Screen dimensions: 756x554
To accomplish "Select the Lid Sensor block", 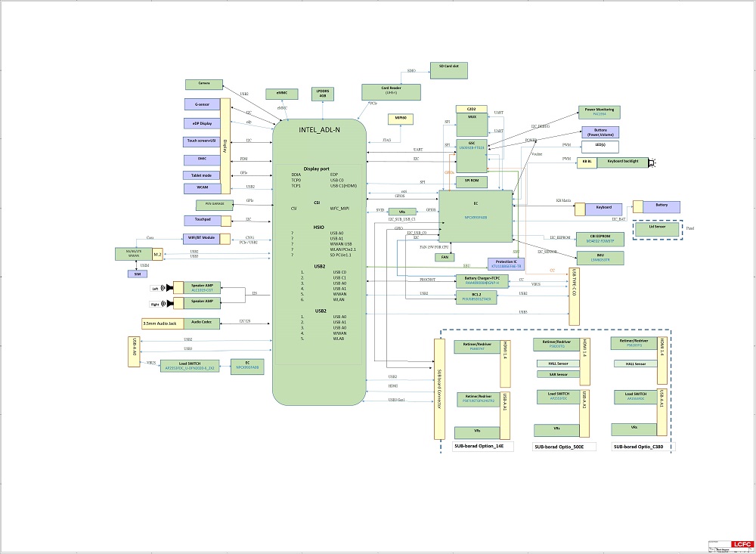I will (x=657, y=229).
